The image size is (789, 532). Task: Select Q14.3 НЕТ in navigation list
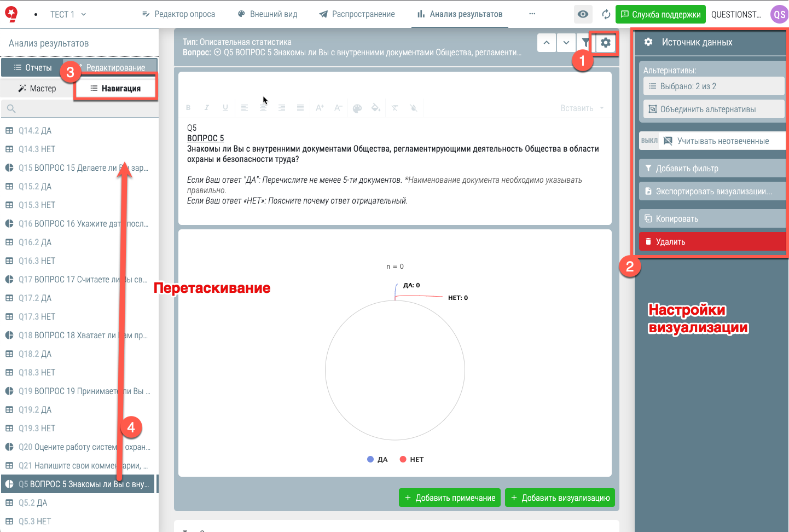(79, 149)
